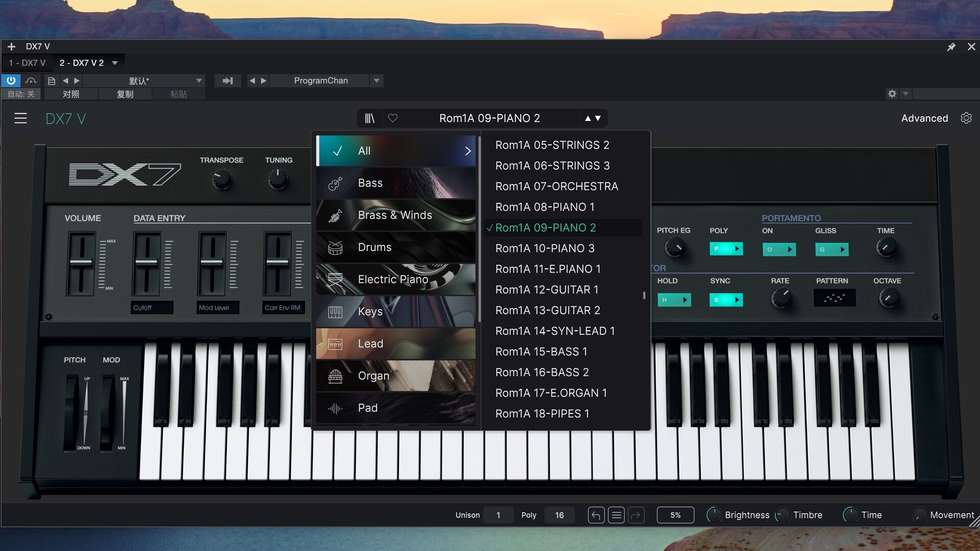Favorite the current preset with heart icon
980x551 pixels.
pos(393,118)
